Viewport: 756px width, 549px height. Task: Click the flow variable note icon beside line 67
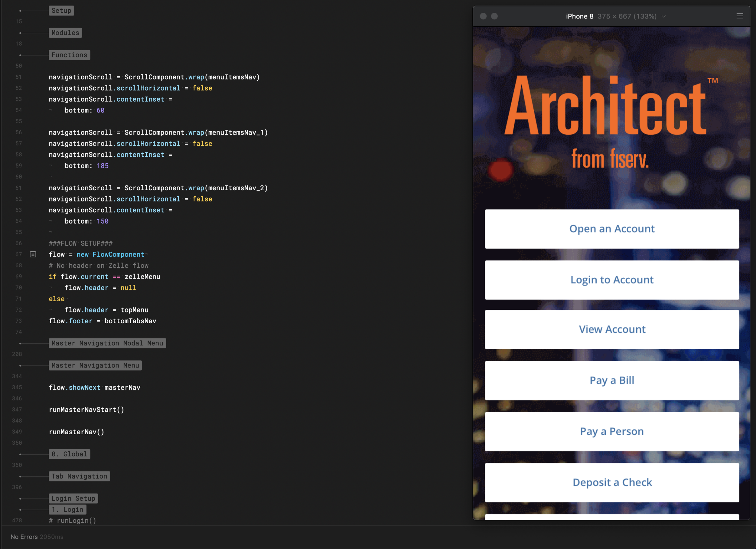click(x=33, y=254)
